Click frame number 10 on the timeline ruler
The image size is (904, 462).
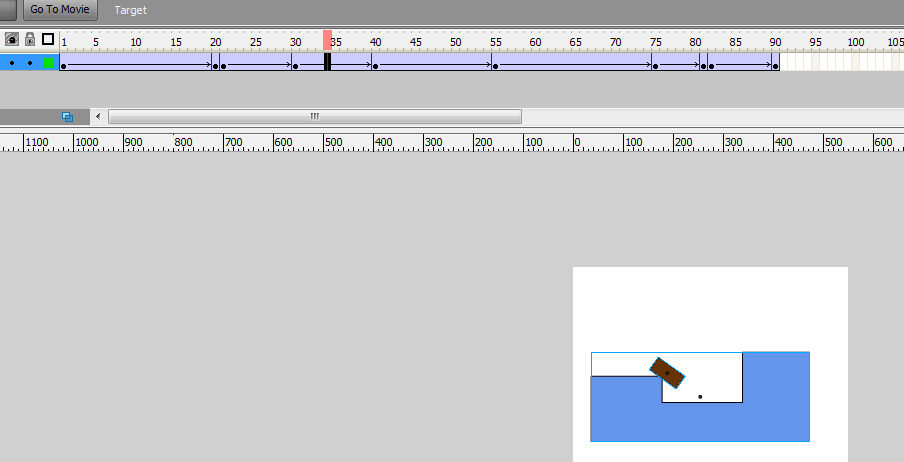tap(135, 42)
